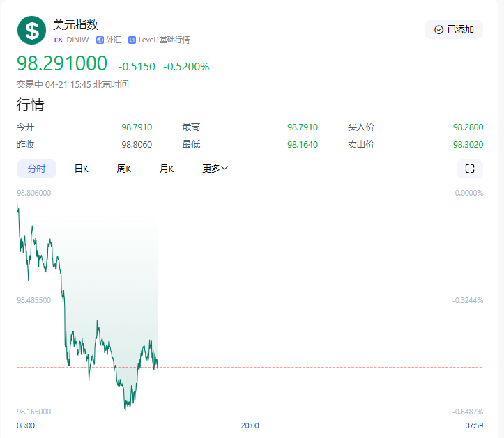Expand the 更多 chart period dropdown
This screenshot has height=438, width=504.
coord(215,169)
